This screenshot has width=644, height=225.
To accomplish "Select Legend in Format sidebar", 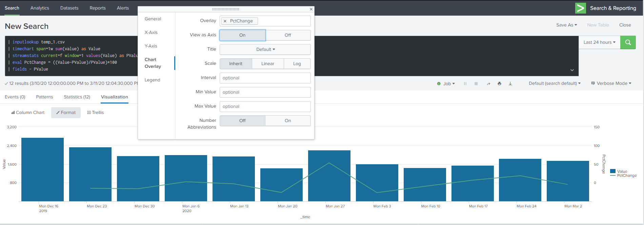I will pyautogui.click(x=153, y=80).
